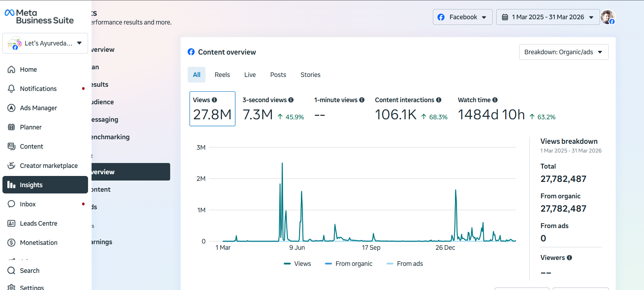Open Notifications bell in sidebar
Image resolution: width=644 pixels, height=290 pixels.
click(12, 89)
